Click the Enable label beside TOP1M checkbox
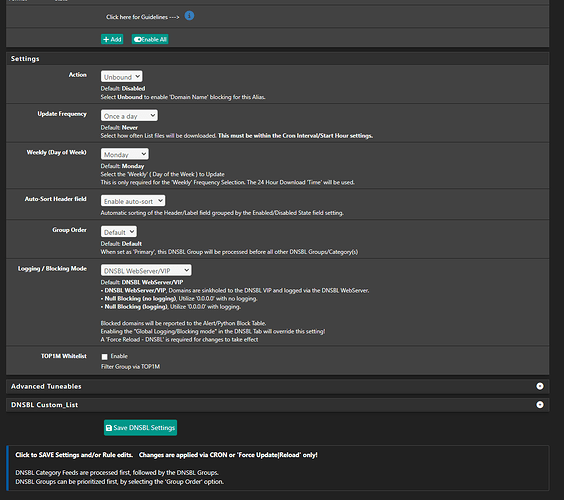 (119, 356)
